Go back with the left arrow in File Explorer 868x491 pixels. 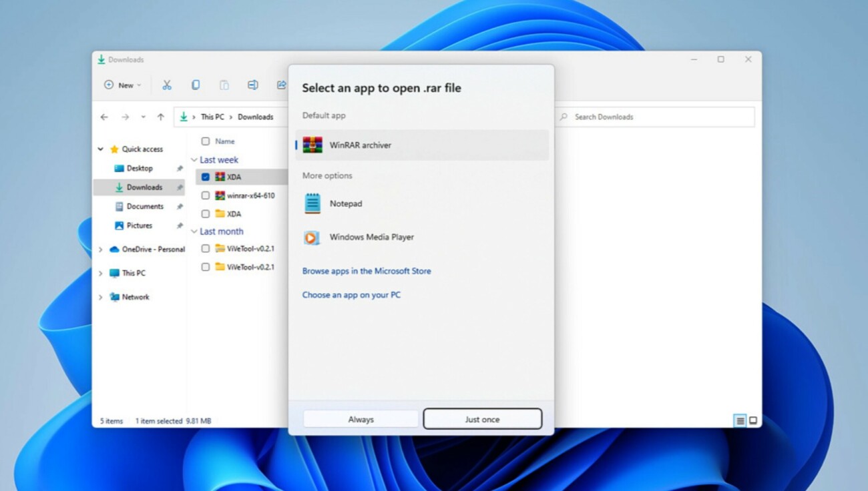click(x=104, y=117)
